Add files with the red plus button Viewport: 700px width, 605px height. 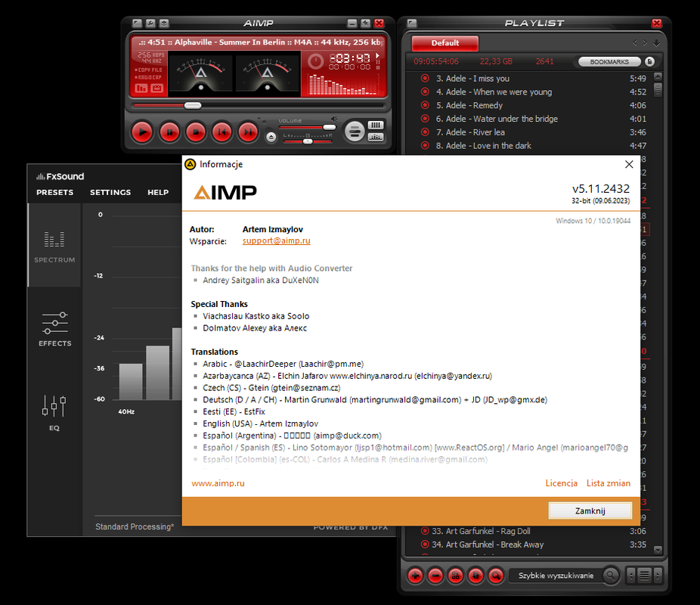pyautogui.click(x=415, y=576)
